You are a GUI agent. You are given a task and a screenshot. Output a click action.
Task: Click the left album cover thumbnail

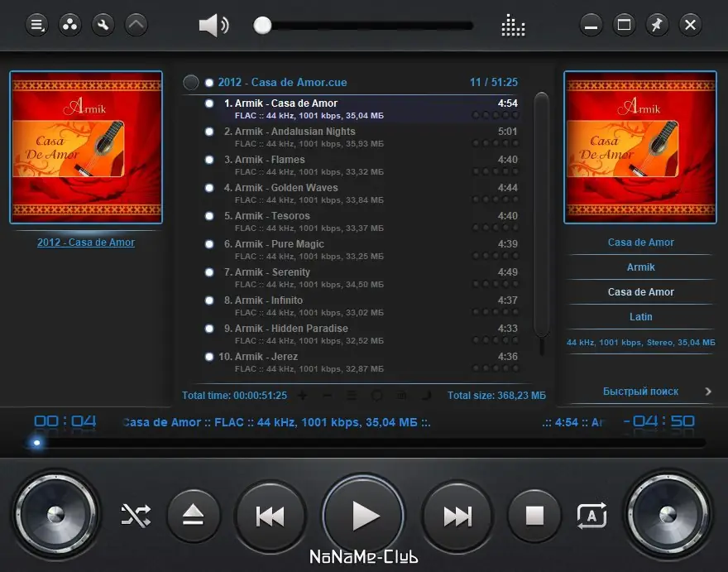tap(86, 147)
